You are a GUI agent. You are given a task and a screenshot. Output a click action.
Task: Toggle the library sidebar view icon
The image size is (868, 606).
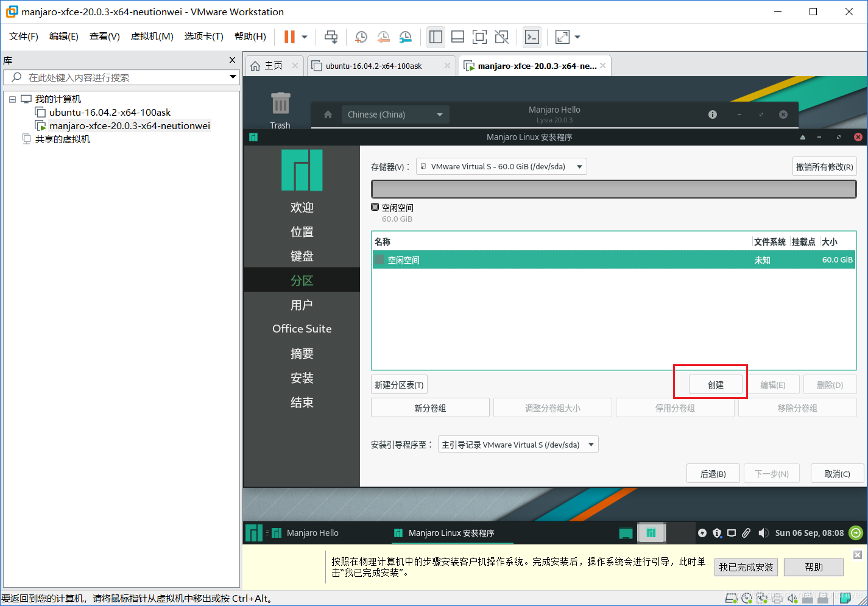[x=436, y=37]
